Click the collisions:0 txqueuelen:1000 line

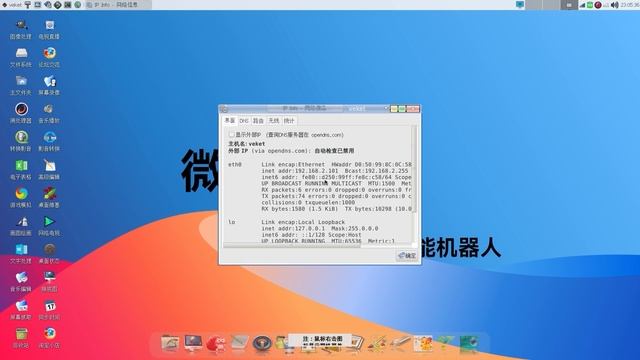[x=308, y=202]
